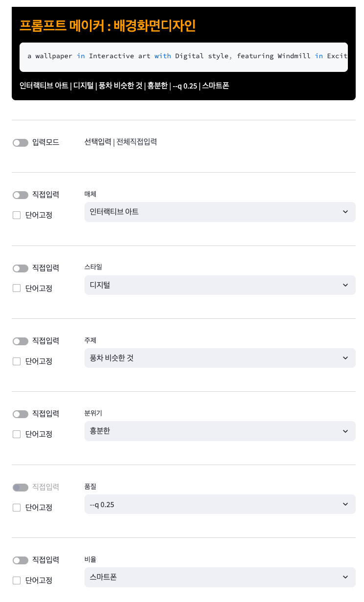This screenshot has width=364, height=602.
Task: Expand the 분위기 dropdown showing 흥분한
Action: coord(220,431)
